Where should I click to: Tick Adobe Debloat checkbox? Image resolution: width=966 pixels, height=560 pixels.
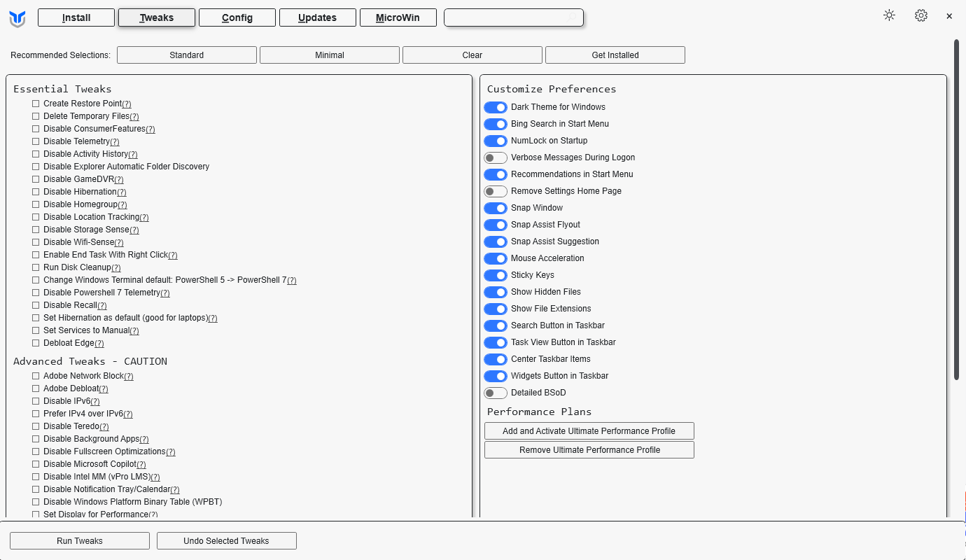pyautogui.click(x=36, y=388)
